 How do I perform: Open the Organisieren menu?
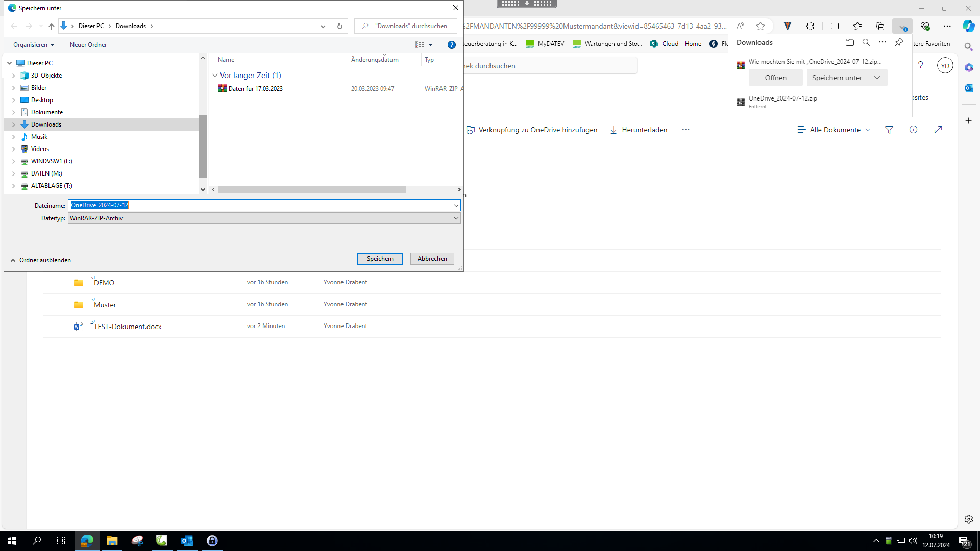click(34, 45)
